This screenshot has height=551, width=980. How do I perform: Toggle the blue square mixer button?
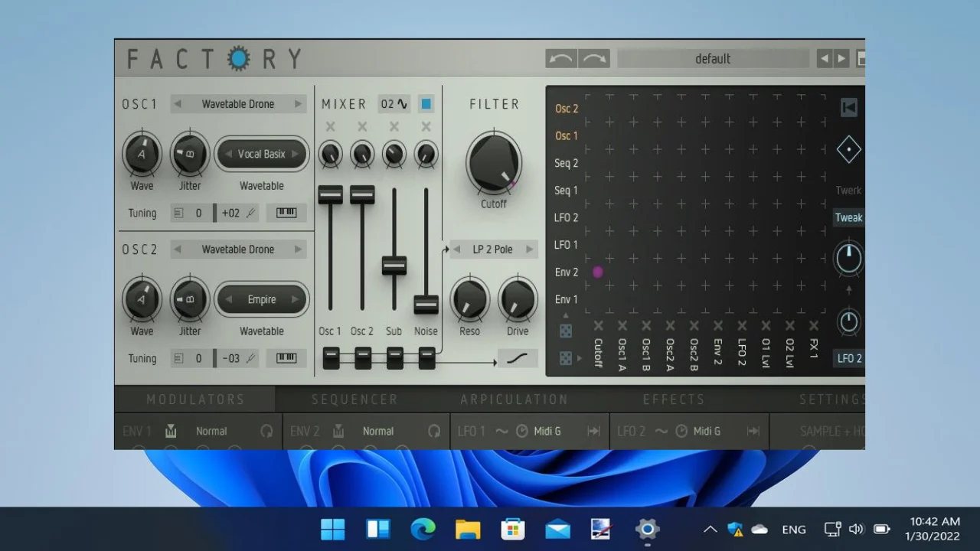click(426, 104)
